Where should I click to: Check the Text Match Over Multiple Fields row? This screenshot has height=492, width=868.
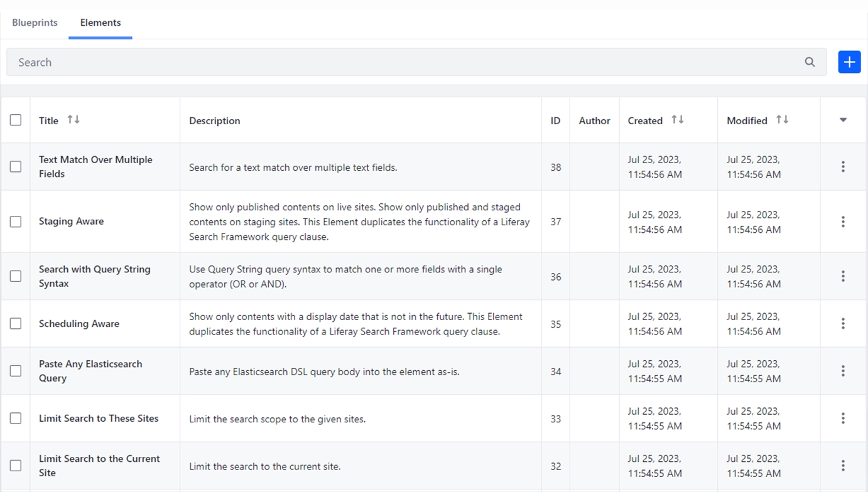click(16, 166)
